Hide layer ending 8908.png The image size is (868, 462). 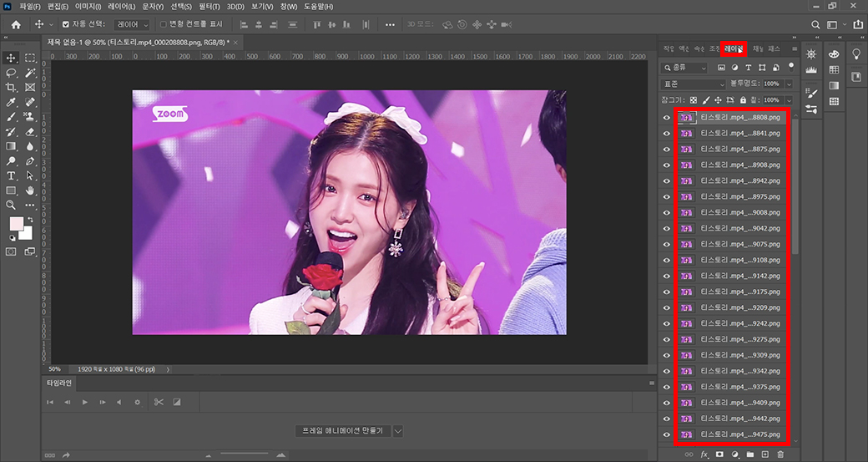coord(667,165)
